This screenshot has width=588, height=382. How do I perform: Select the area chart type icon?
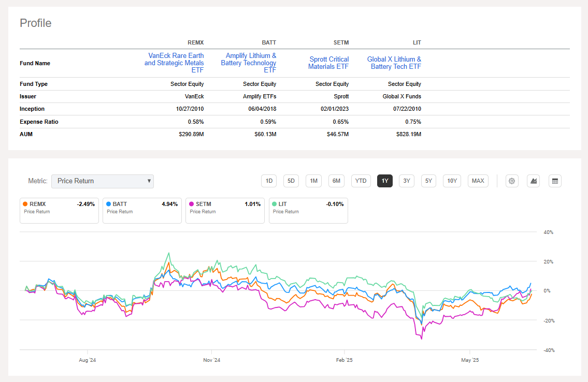(533, 181)
